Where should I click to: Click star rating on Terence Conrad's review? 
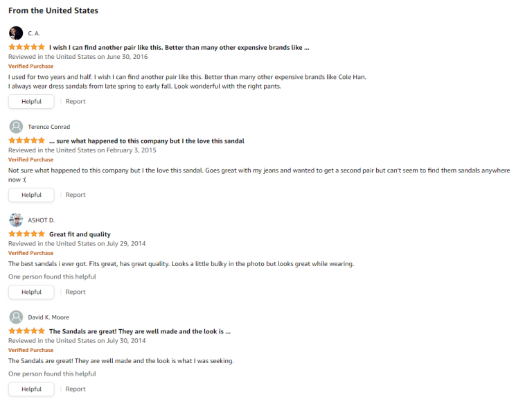(x=26, y=141)
